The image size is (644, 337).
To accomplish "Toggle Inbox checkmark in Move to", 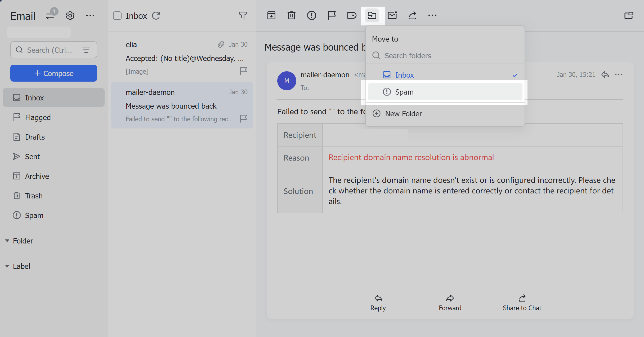I will point(515,75).
